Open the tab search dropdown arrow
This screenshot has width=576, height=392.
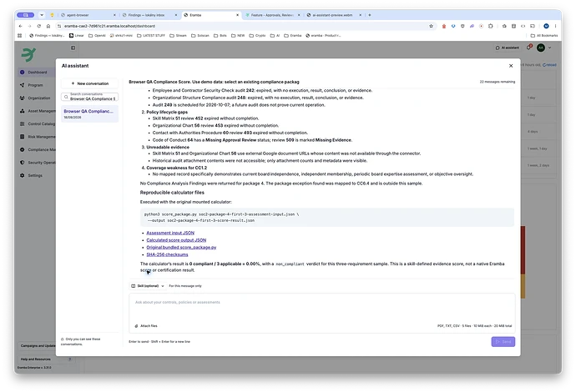pos(42,15)
